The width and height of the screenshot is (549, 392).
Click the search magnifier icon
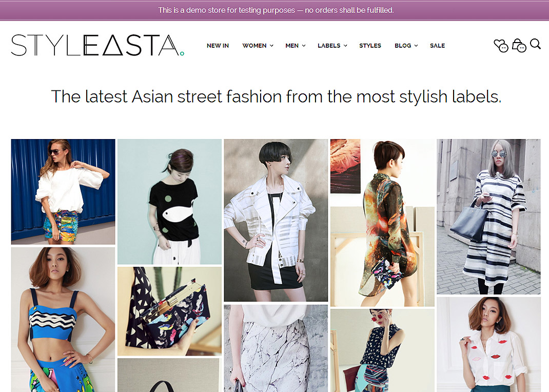tap(535, 44)
